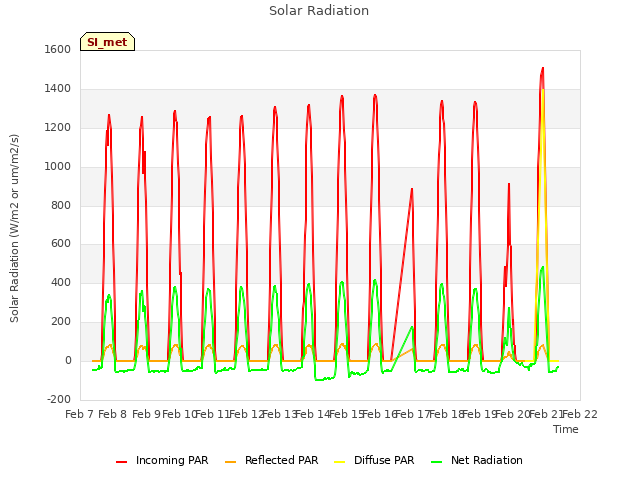Click the Time x-axis label
The image size is (640, 480).
click(566, 429)
